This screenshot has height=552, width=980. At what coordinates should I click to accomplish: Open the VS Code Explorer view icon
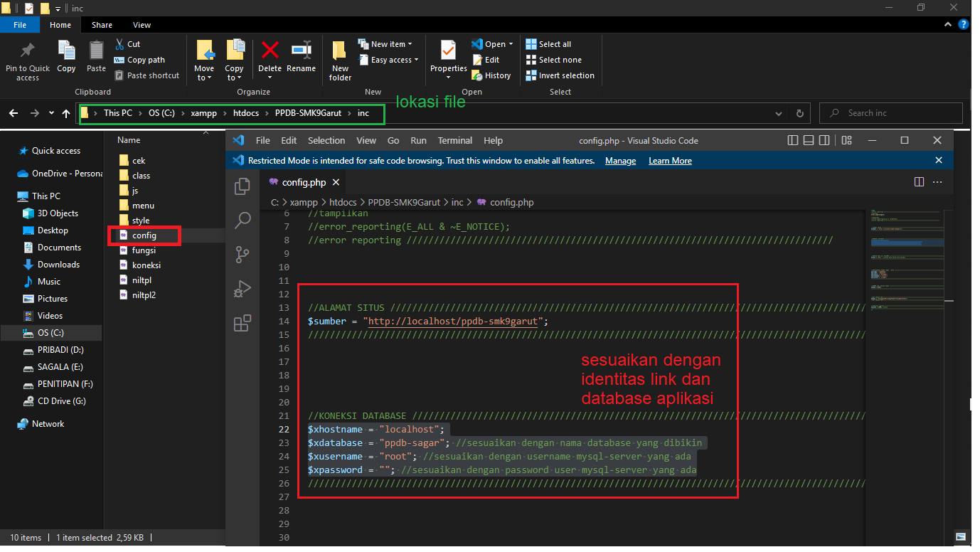243,186
